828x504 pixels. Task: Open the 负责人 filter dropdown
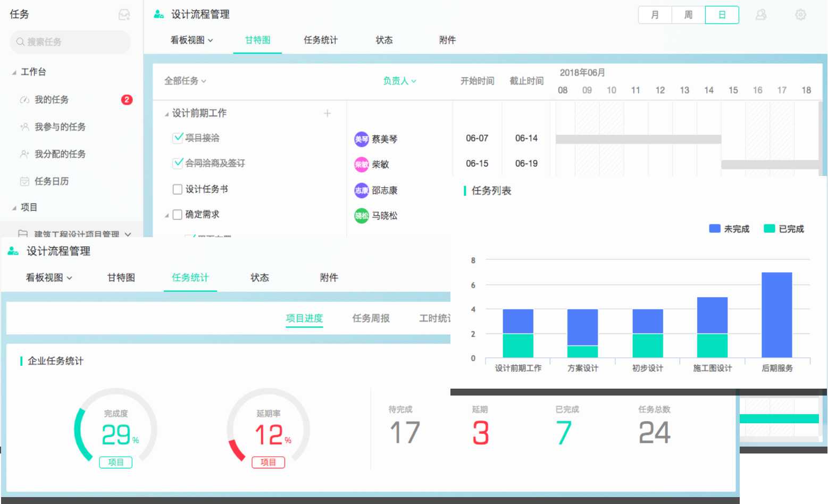399,81
